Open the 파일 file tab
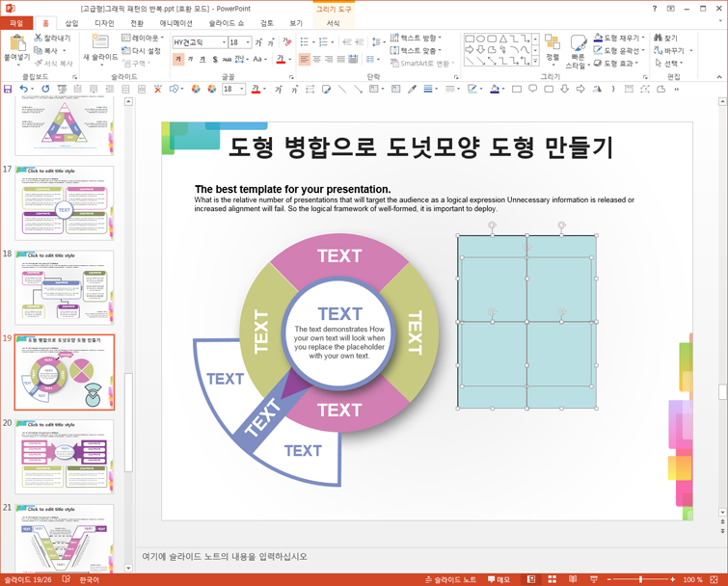Viewport: 728px width, 586px height. click(16, 23)
